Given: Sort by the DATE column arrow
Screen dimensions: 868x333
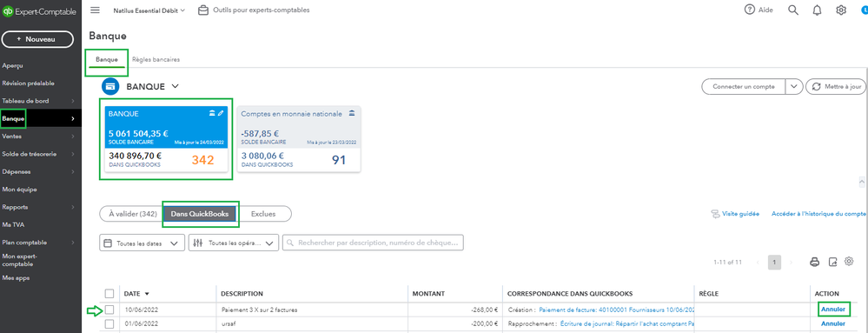Looking at the screenshot, I should click(x=147, y=294).
